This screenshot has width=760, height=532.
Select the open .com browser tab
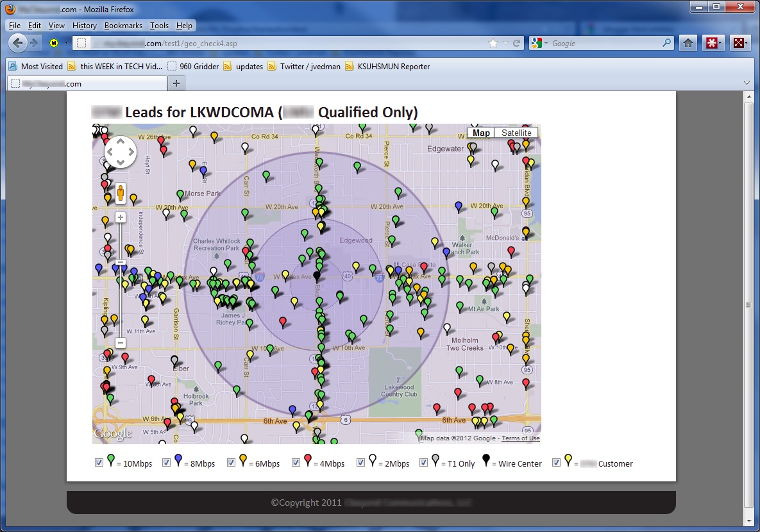point(87,83)
